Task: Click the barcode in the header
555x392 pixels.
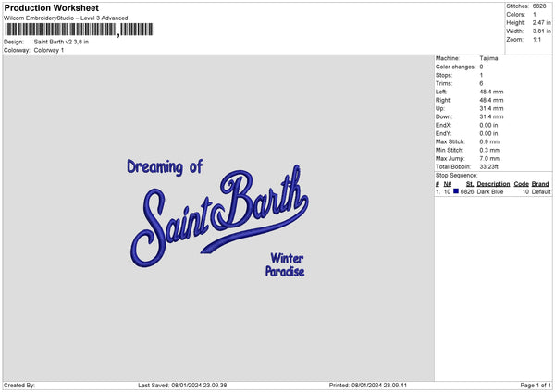Action: [x=79, y=30]
